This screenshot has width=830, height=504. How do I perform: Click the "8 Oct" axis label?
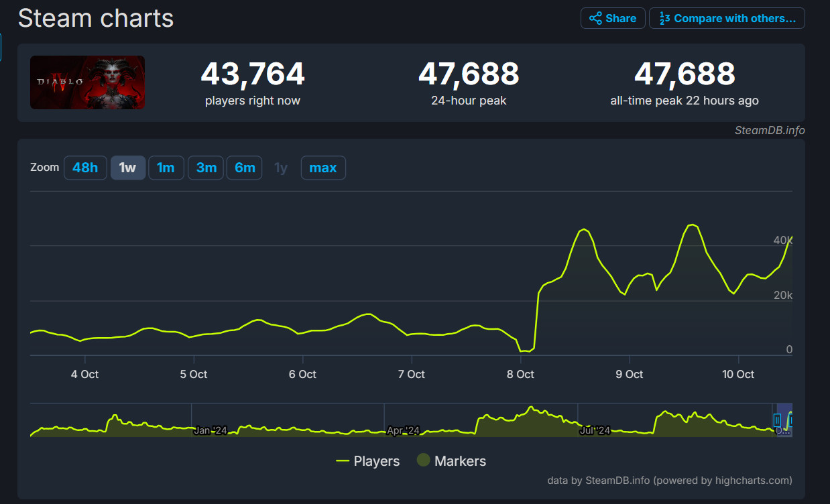click(x=520, y=374)
